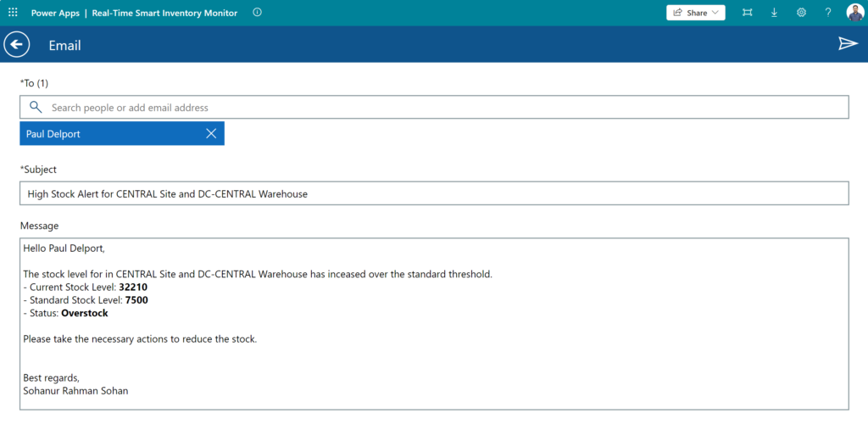Click the back arrow on Email header
The width and height of the screenshot is (868, 430).
pos(17,44)
